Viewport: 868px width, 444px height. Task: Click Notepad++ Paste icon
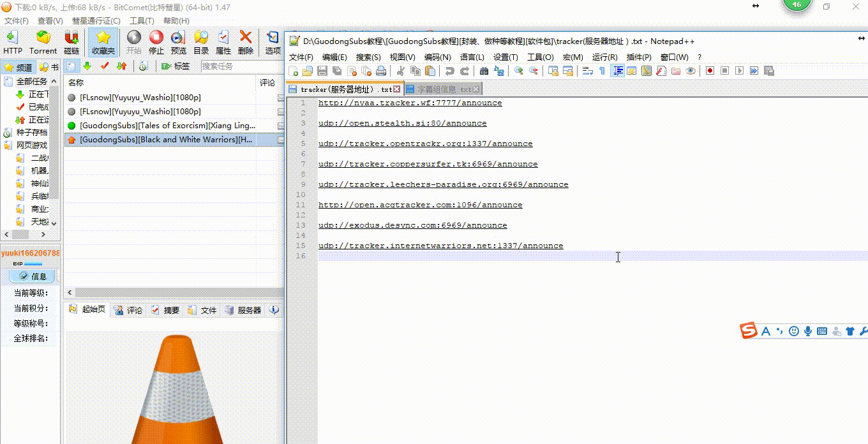[x=430, y=71]
